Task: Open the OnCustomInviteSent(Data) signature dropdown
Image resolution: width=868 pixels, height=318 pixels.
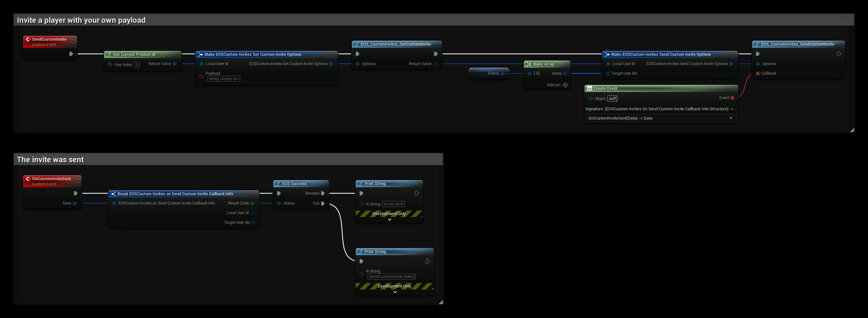Action: 661,118
